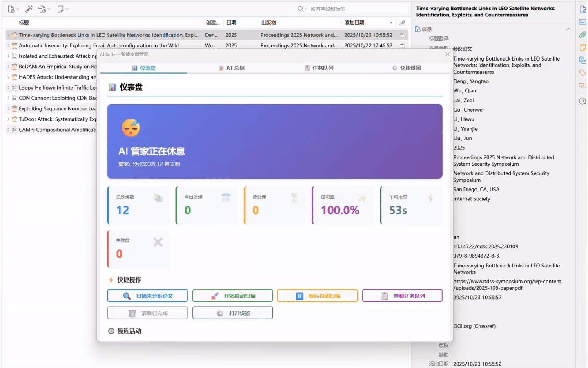
Task: Click the New Item document icon
Action: [x=11, y=9]
